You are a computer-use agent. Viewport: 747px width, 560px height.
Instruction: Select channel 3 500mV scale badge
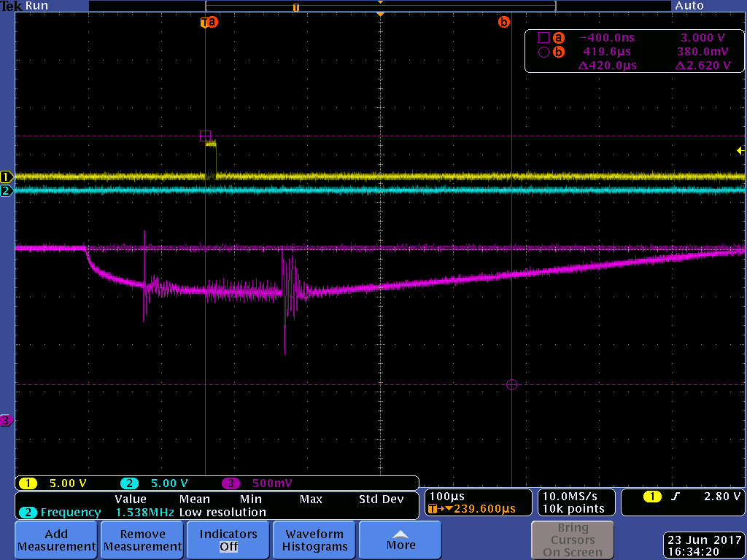pos(258,483)
